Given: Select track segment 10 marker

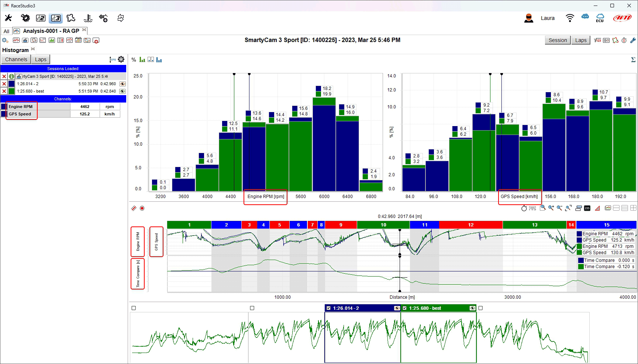Looking at the screenshot, I should pyautogui.click(x=383, y=225).
